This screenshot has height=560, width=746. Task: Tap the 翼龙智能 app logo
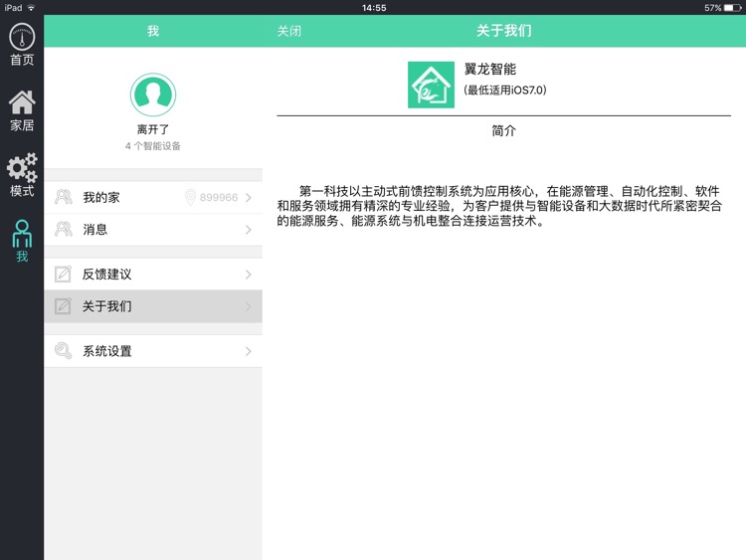(431, 85)
